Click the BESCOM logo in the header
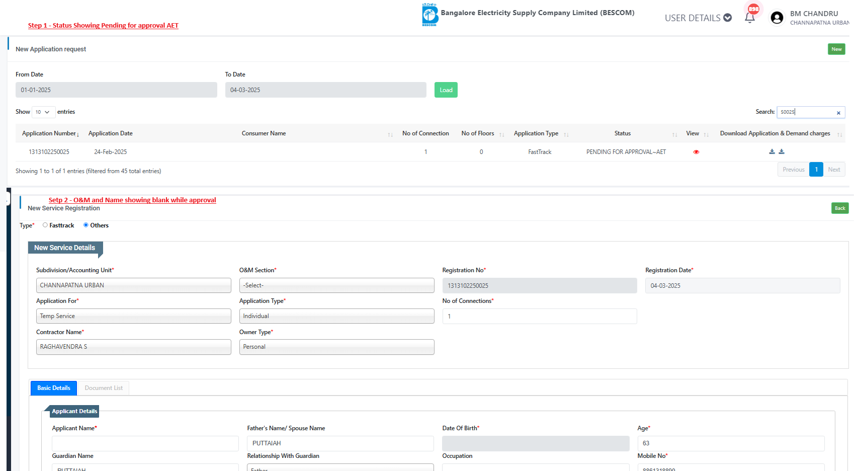Image resolution: width=868 pixels, height=471 pixels. pos(430,15)
